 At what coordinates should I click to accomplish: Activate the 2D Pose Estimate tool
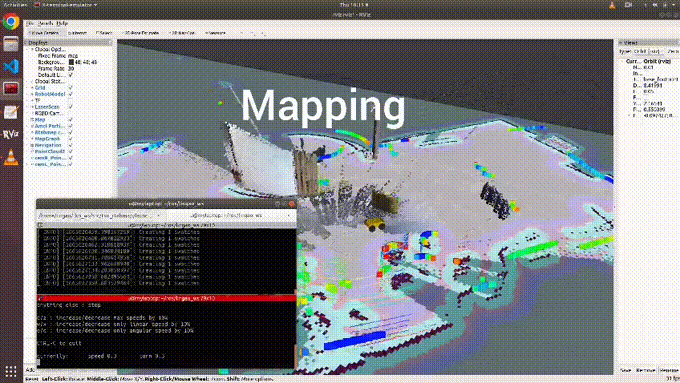pos(141,33)
